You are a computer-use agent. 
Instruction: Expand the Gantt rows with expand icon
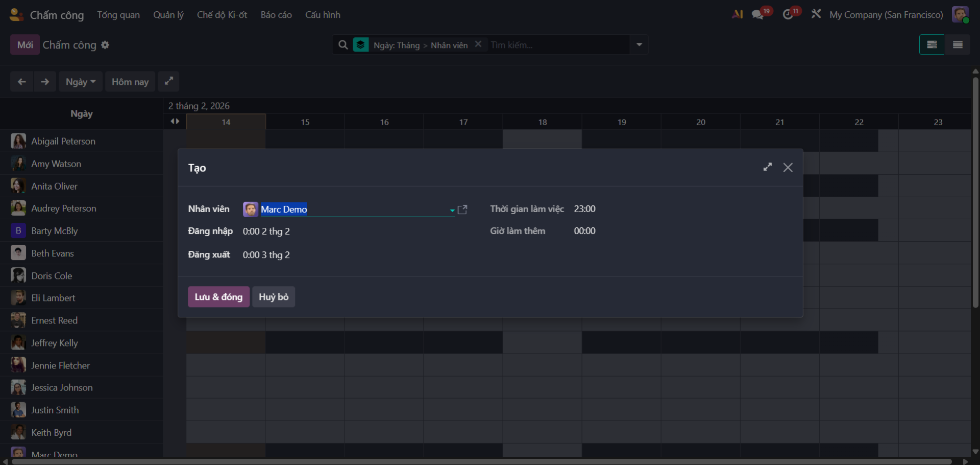click(x=168, y=81)
